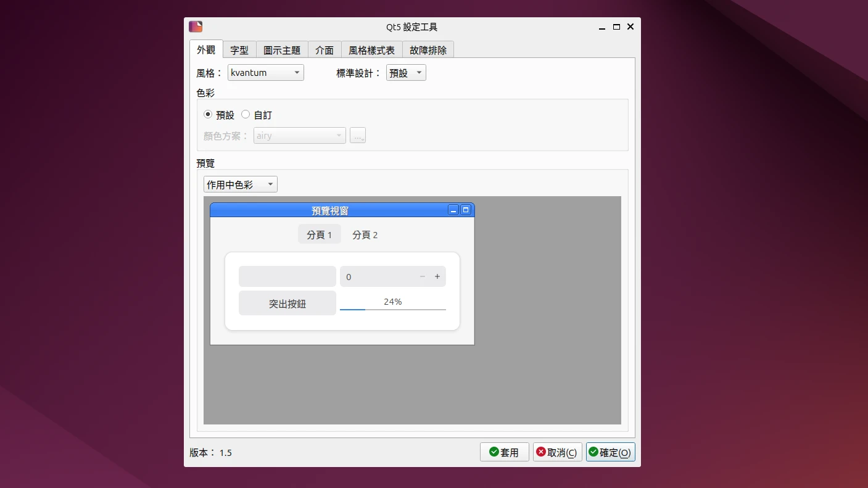The height and width of the screenshot is (488, 868).
Task: Switch to the 字型 tab
Action: [x=239, y=50]
